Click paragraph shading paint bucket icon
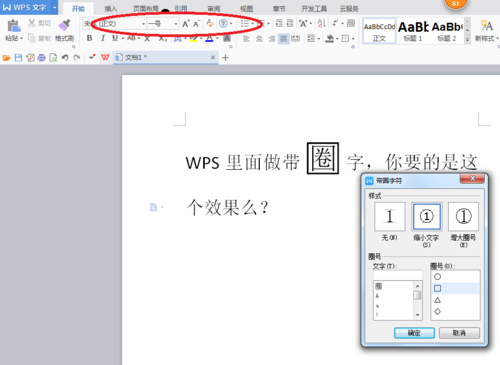This screenshot has width=500, height=365. [330, 39]
